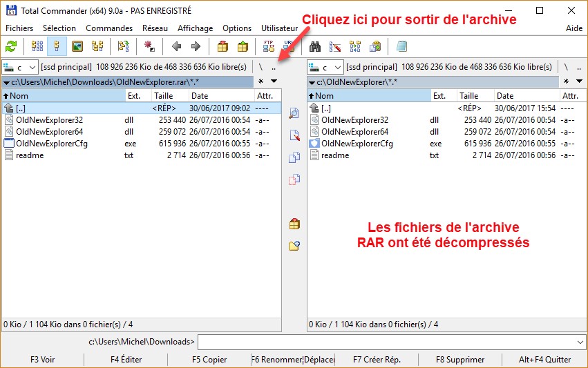Switch to brief file names view
The image size is (588, 368).
click(37, 46)
